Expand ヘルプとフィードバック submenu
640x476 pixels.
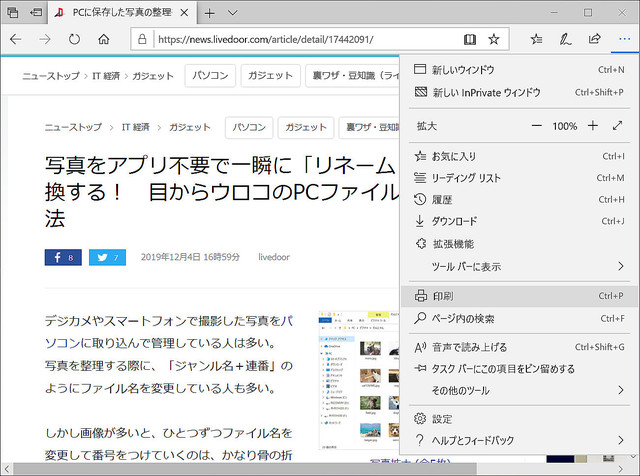point(519,440)
